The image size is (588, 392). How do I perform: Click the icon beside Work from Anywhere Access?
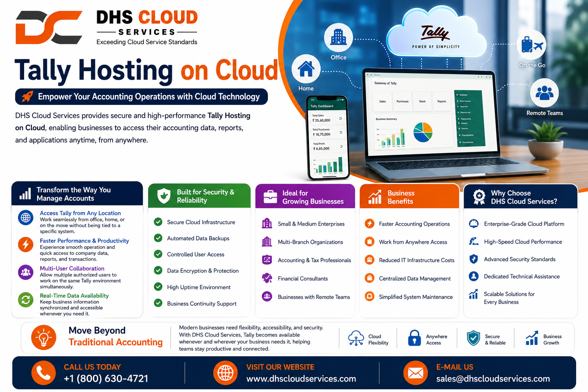(369, 242)
